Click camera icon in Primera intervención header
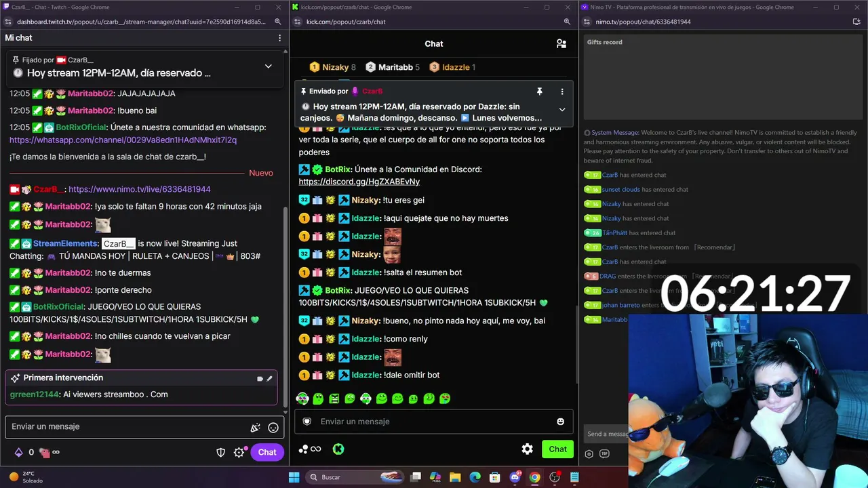This screenshot has width=868, height=488. click(260, 379)
